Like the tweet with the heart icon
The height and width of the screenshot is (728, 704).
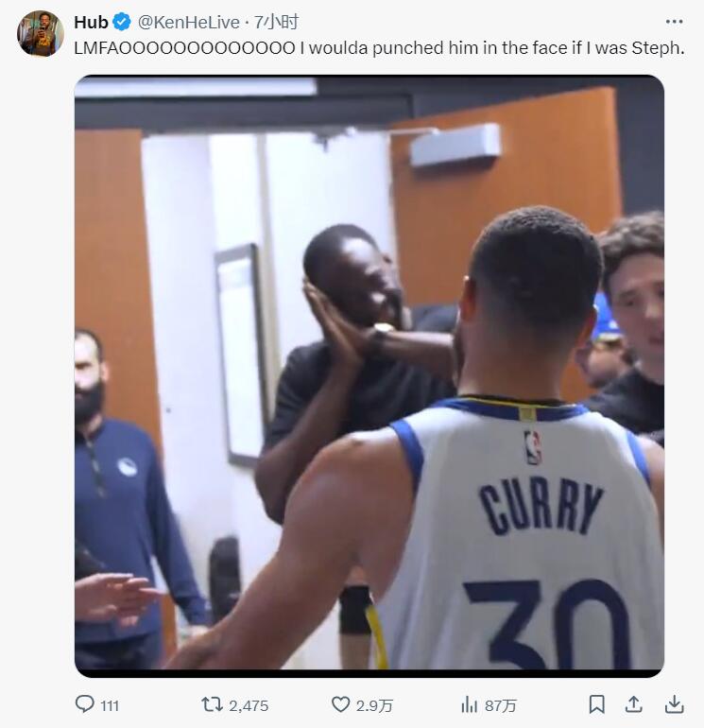coord(340,704)
